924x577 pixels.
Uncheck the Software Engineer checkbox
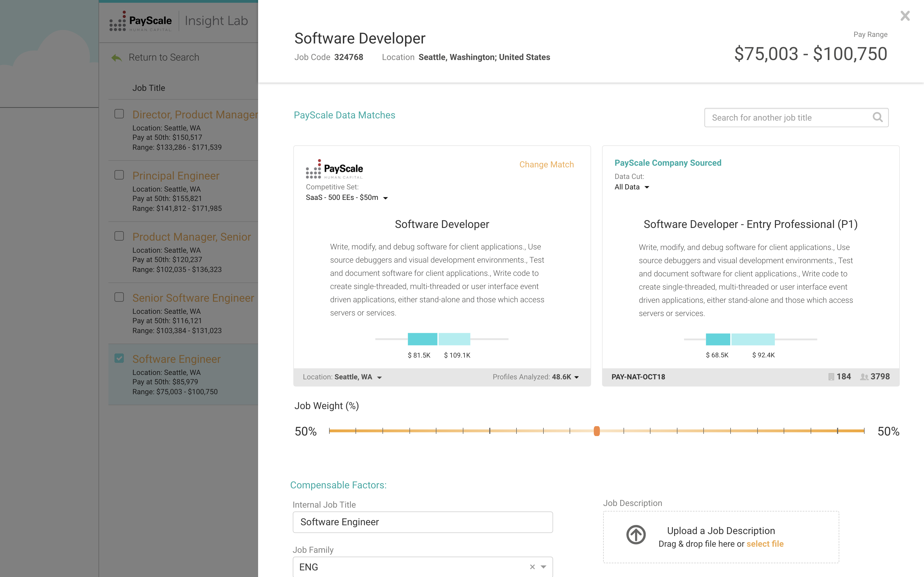pos(119,358)
